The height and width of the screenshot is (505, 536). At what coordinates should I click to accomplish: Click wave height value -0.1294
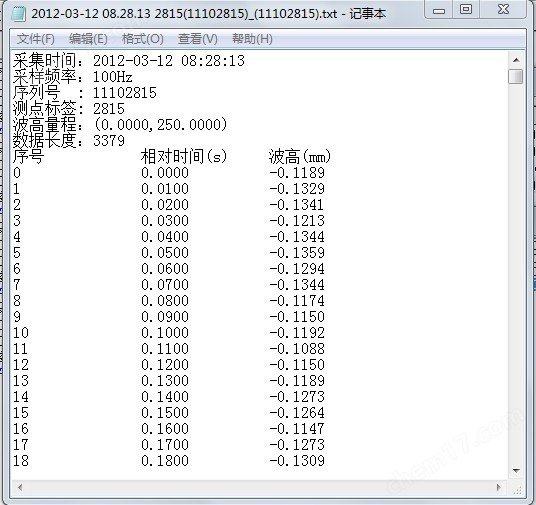[297, 269]
